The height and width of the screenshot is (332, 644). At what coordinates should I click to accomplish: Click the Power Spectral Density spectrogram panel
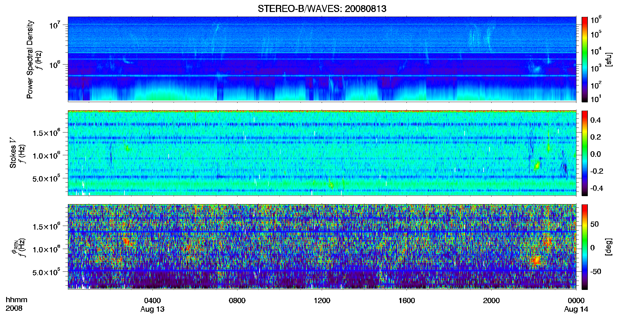[x=322, y=59]
